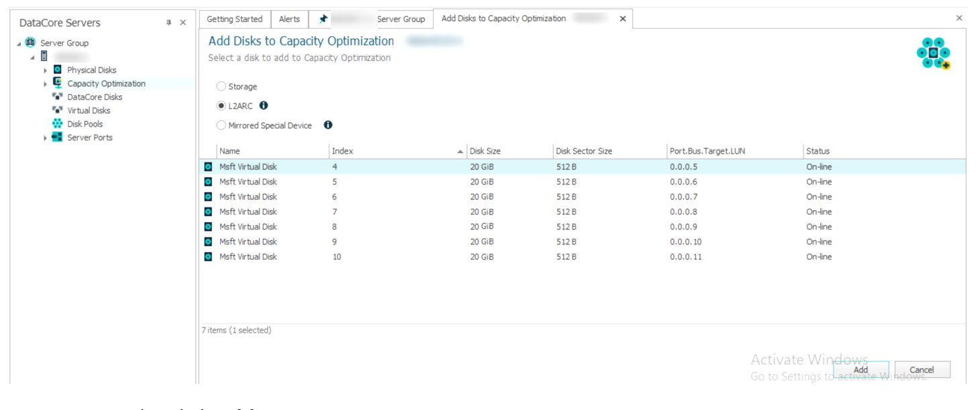Image resolution: width=980 pixels, height=410 pixels.
Task: Select the Storage radio button
Action: (x=222, y=87)
